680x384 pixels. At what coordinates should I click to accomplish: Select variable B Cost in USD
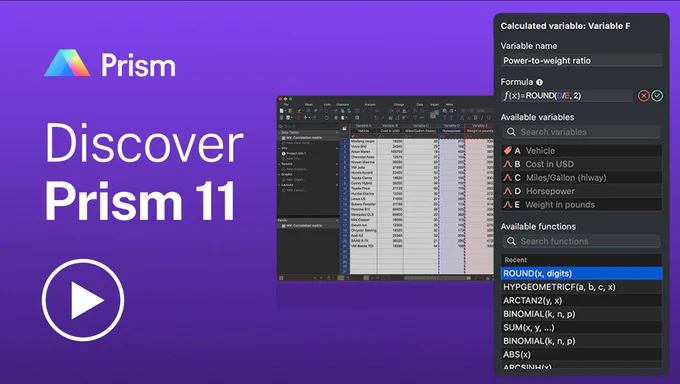(581, 164)
